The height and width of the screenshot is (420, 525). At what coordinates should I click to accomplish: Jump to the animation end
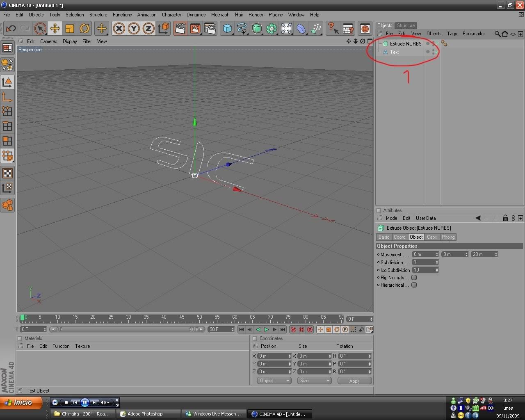283,329
